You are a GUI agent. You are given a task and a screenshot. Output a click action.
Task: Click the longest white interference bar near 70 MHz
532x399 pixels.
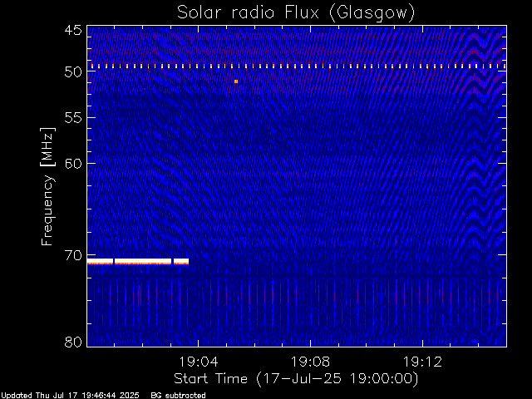coord(143,261)
